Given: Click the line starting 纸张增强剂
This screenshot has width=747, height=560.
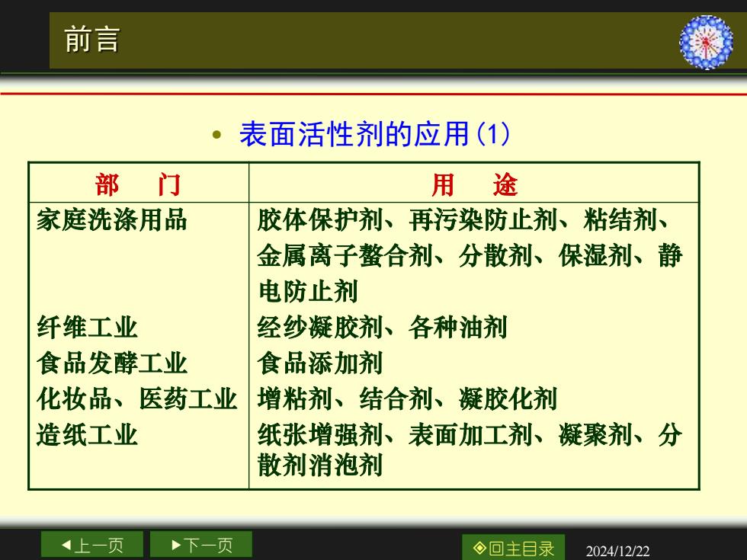Looking at the screenshot, I should 470,435.
